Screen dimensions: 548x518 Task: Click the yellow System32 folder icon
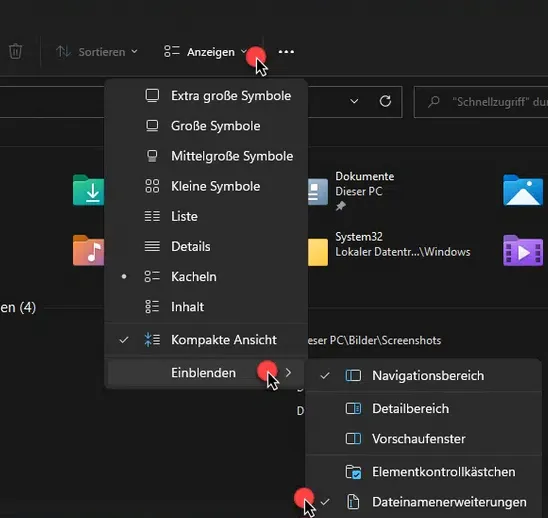point(318,252)
